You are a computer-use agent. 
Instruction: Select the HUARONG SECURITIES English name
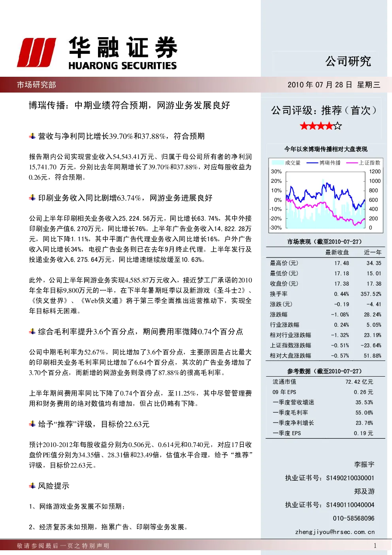click(122, 66)
